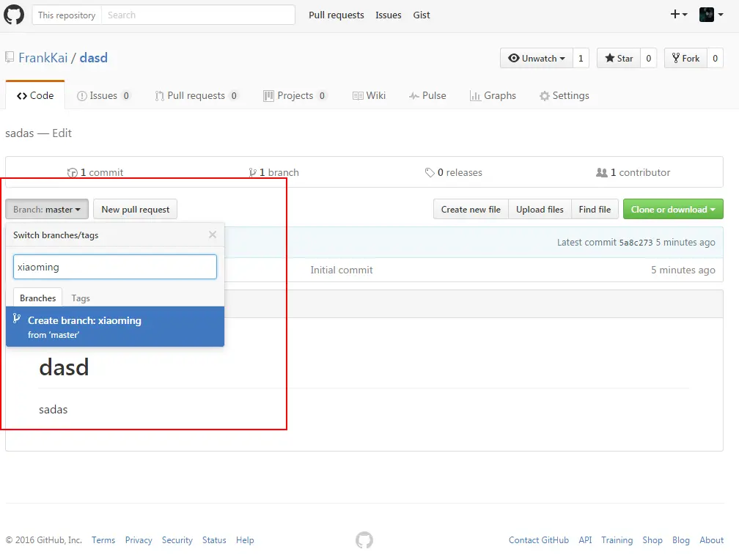Click Edit next to sadas description
This screenshot has width=739, height=560.
62,133
